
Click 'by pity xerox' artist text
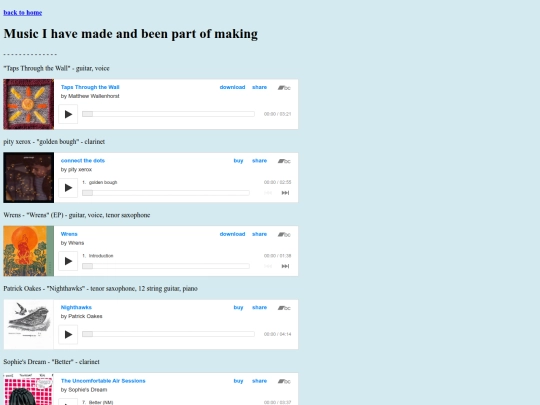[x=76, y=169]
